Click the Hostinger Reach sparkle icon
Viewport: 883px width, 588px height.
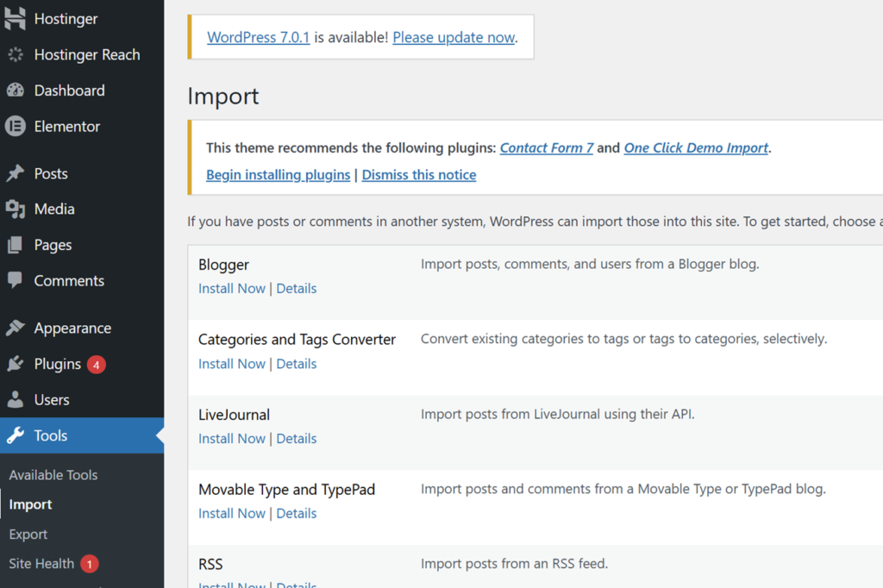pos(16,54)
